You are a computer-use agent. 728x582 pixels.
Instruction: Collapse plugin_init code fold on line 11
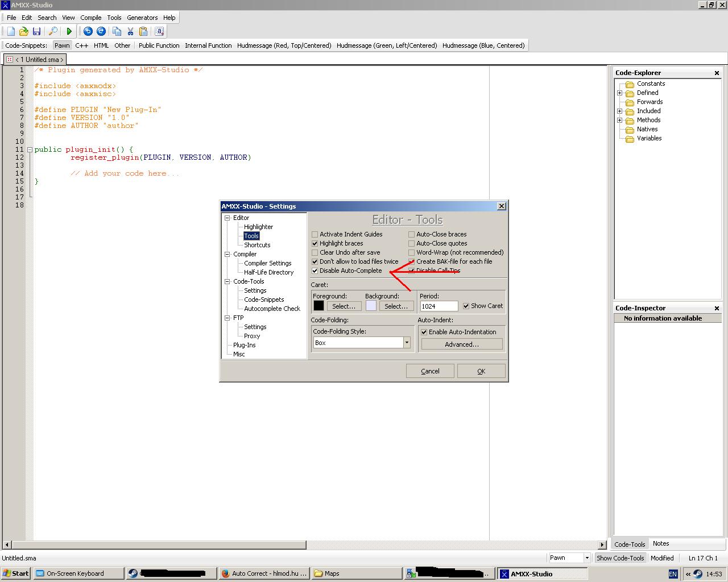click(30, 149)
